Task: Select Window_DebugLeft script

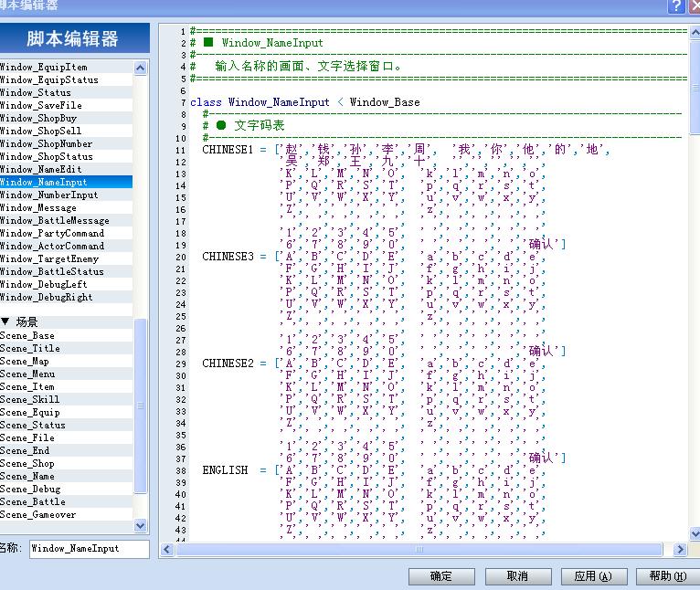Action: pos(66,284)
